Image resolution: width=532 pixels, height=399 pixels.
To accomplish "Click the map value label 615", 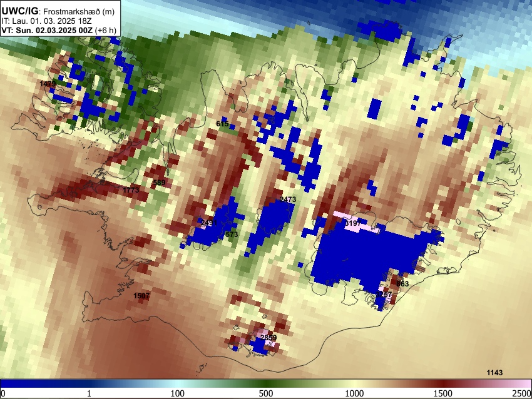I will point(222,124).
